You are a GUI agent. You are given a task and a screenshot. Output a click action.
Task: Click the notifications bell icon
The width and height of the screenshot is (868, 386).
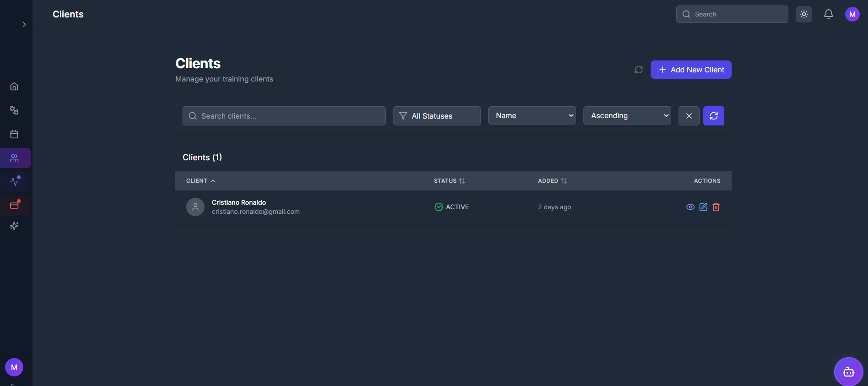coord(828,14)
